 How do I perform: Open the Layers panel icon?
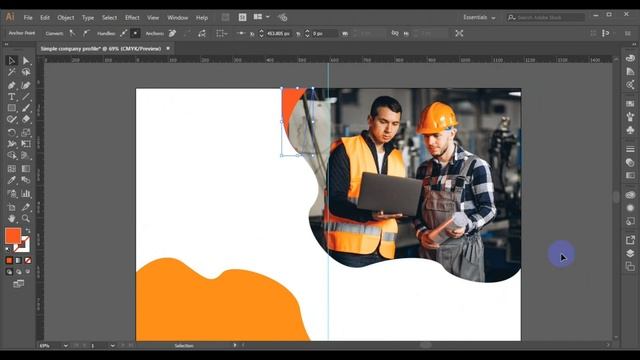pyautogui.click(x=630, y=253)
